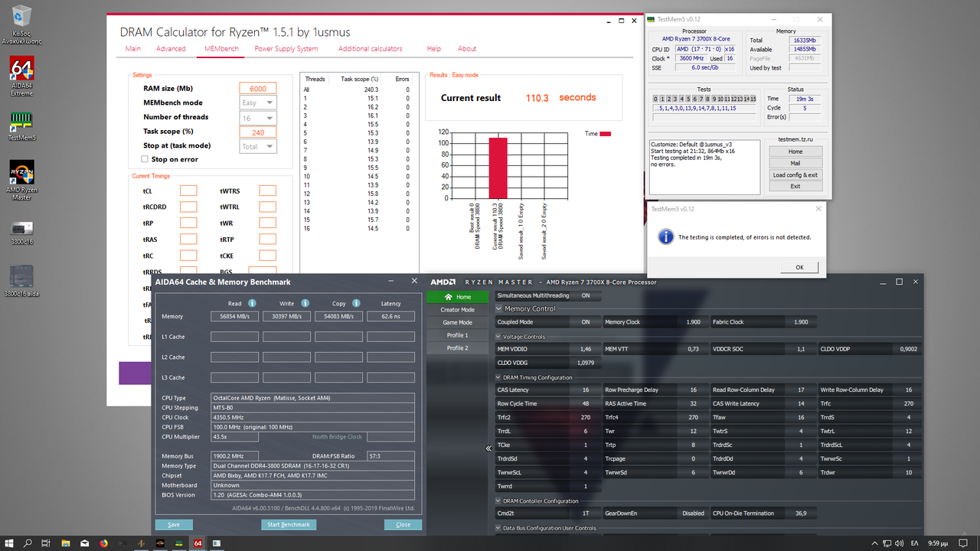Select Profile 1 in Ryzen Master
The height and width of the screenshot is (551, 980).
457,335
